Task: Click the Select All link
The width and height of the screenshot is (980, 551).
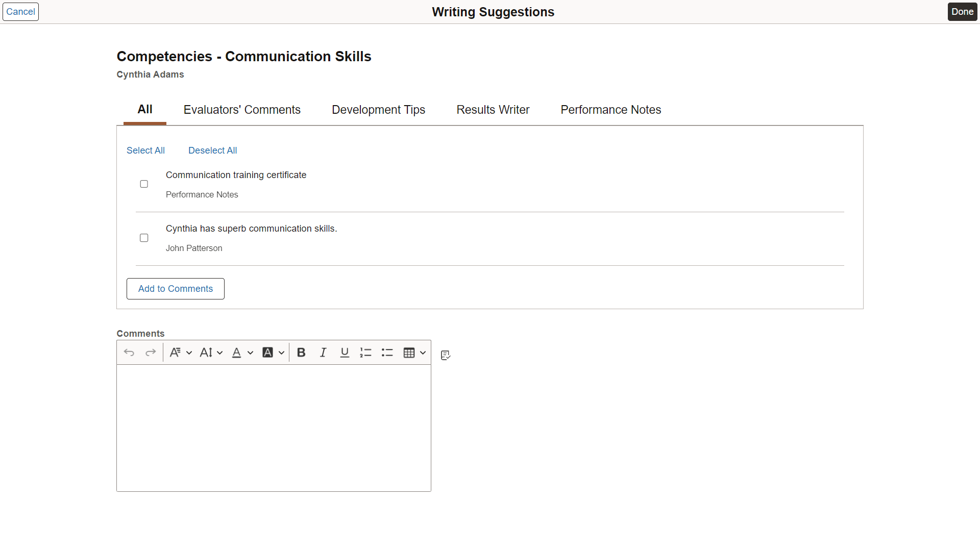Action: (x=145, y=151)
